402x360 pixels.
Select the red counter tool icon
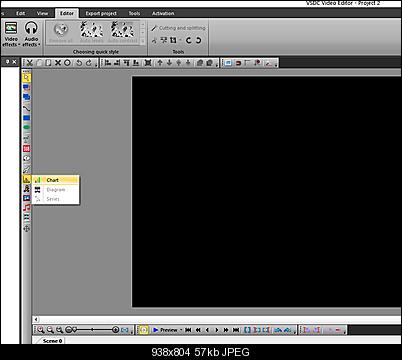(26, 148)
